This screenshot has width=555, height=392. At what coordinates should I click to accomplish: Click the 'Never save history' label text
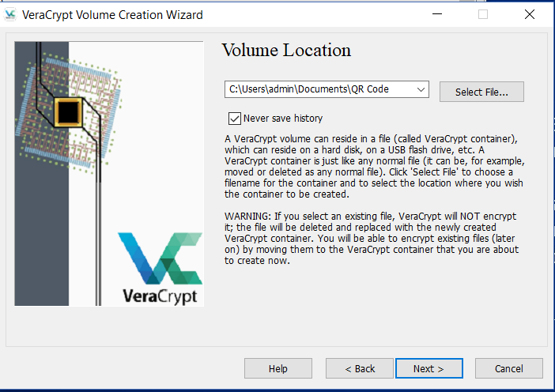coord(283,119)
